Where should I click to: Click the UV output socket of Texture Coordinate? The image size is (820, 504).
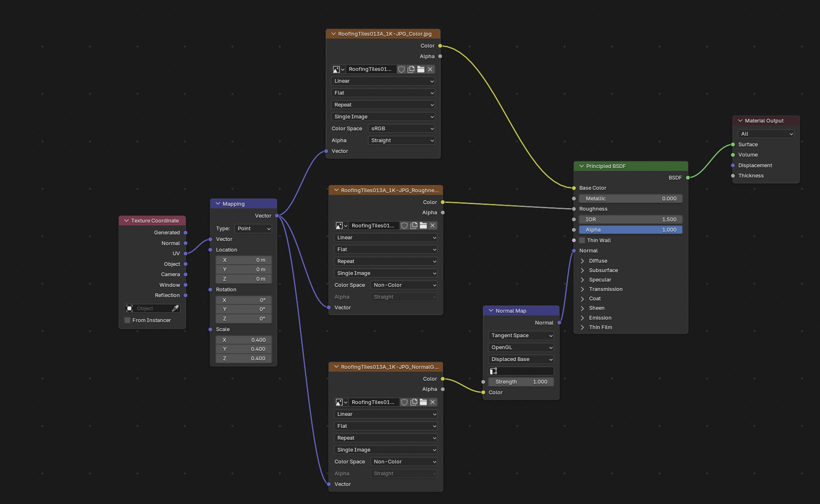coord(186,254)
